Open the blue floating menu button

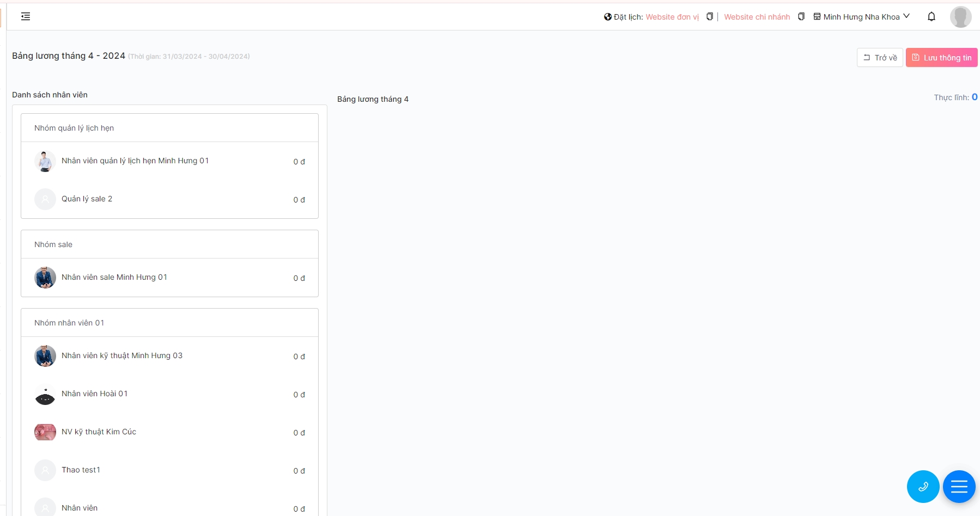point(959,487)
